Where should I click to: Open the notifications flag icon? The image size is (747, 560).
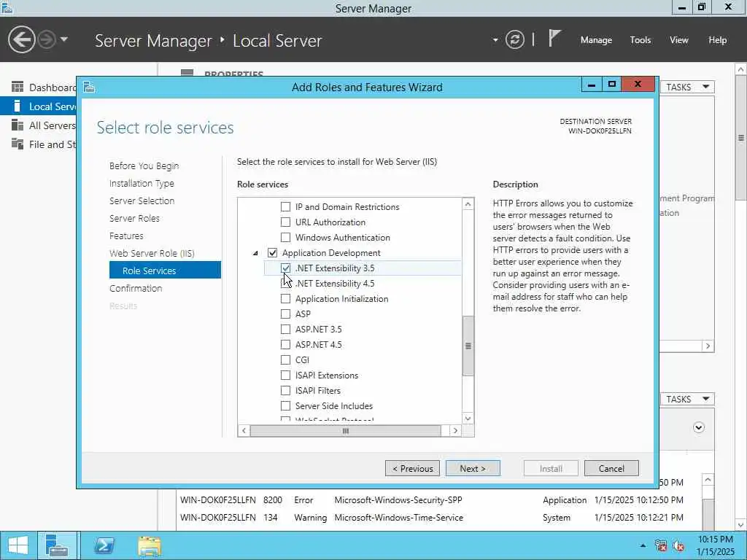coord(554,39)
